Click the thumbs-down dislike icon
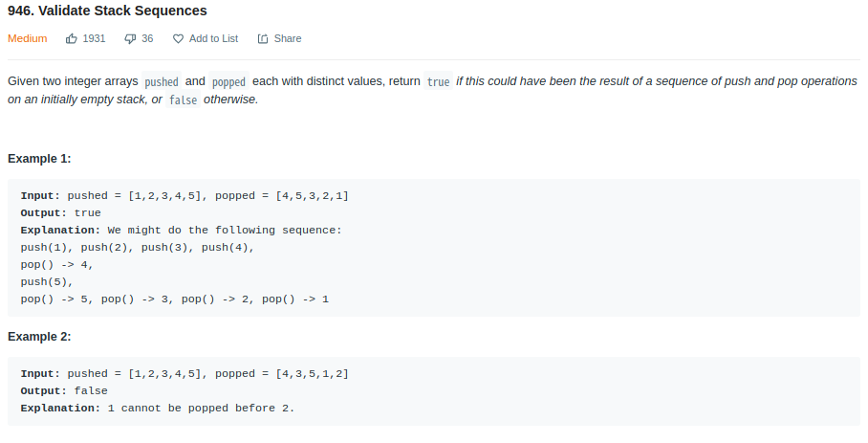This screenshot has height=443, width=868. (130, 39)
